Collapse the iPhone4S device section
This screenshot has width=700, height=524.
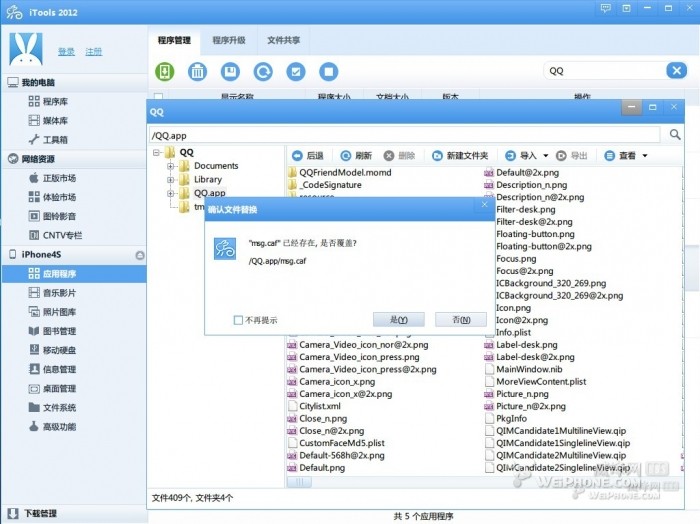point(140,255)
